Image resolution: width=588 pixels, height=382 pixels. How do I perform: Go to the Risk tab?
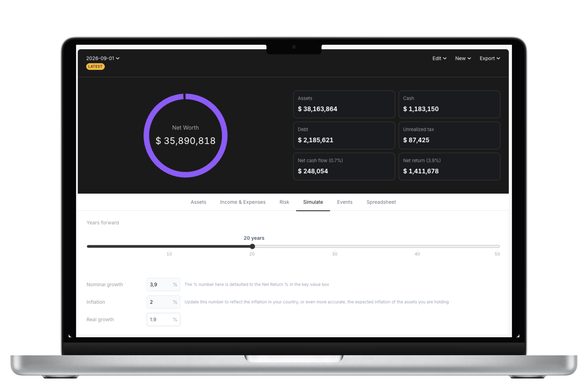(x=284, y=202)
